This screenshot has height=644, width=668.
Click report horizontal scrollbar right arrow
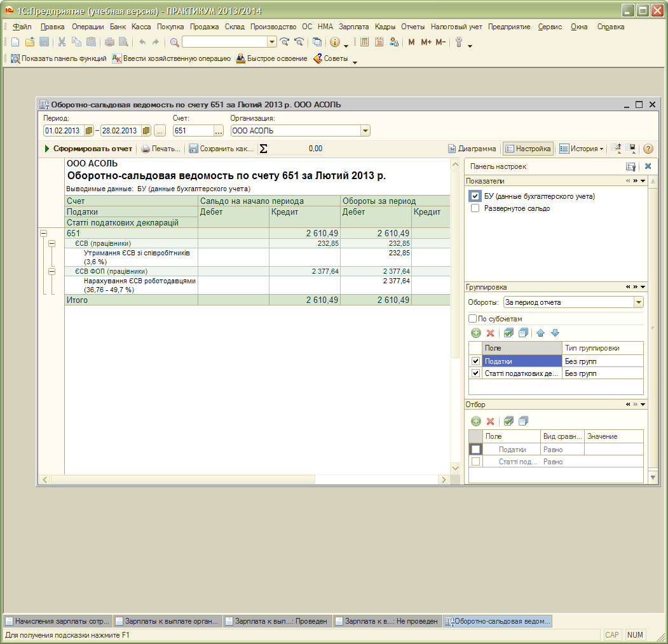[444, 480]
